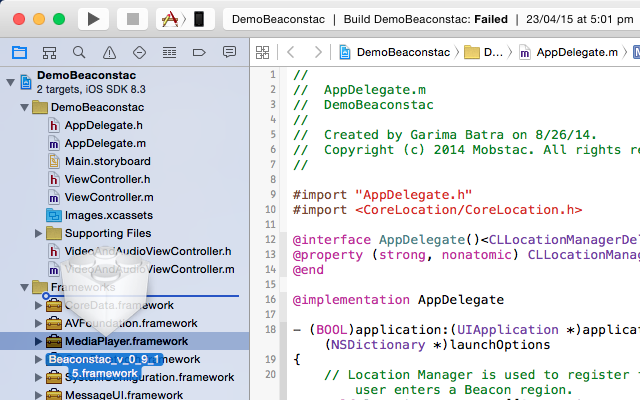Screen dimensions: 640x400
Task: Click the Build Failed activity status display
Action: coord(431,19)
